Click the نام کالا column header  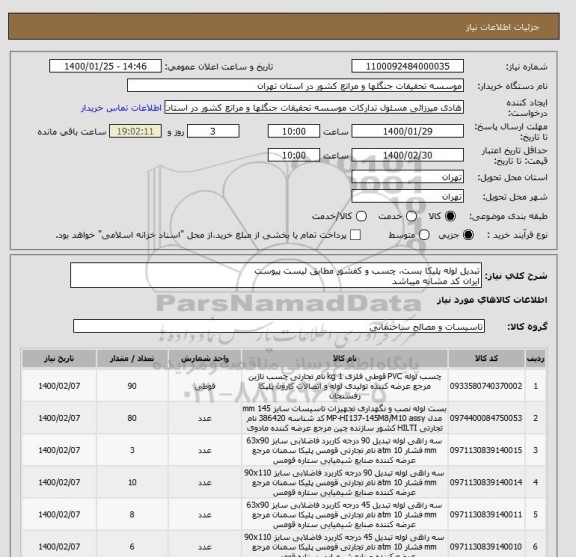(x=345, y=359)
